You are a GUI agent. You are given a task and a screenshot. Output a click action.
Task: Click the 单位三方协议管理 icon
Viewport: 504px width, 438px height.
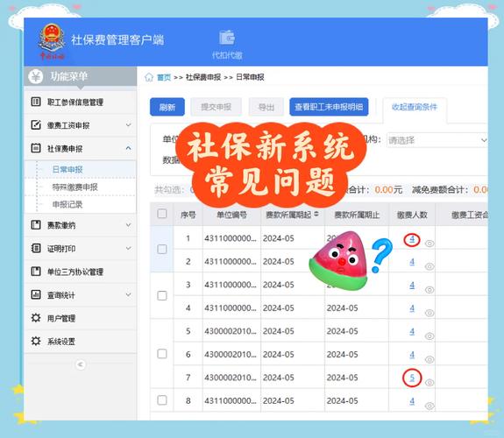pos(36,272)
